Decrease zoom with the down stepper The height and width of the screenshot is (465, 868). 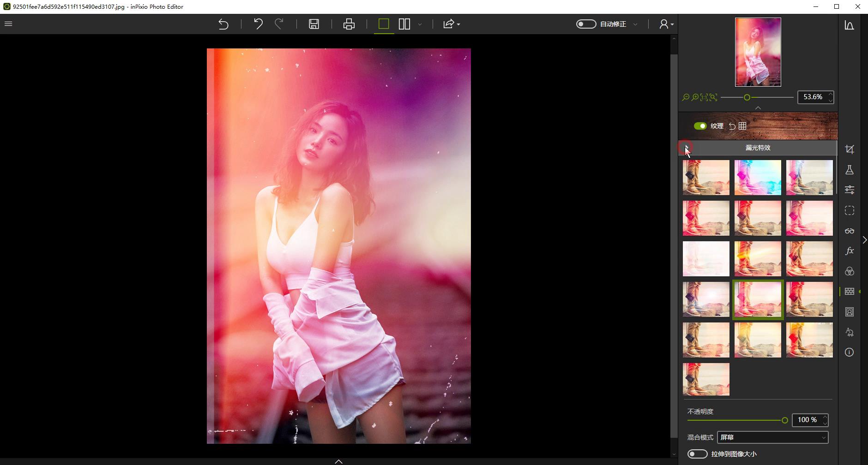click(x=831, y=100)
